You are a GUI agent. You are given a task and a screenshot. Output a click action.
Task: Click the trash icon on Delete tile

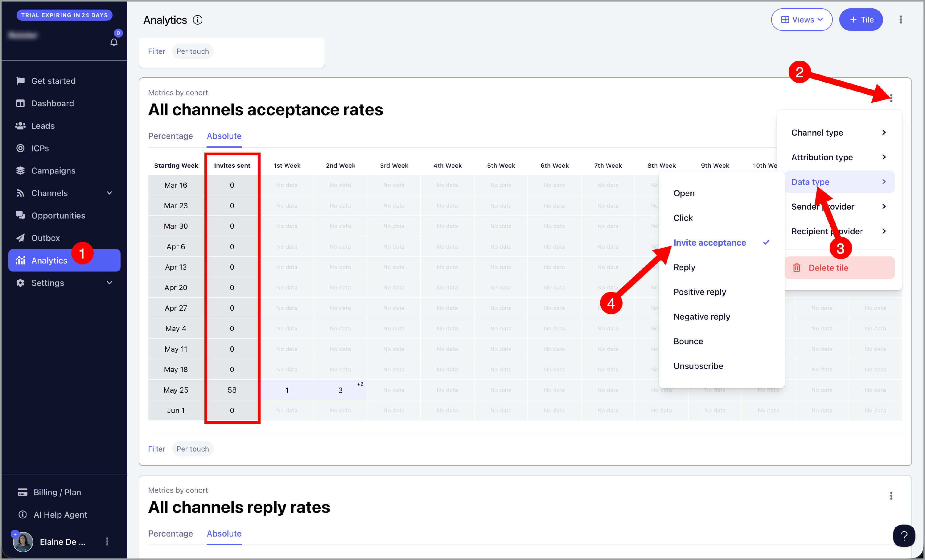point(796,268)
